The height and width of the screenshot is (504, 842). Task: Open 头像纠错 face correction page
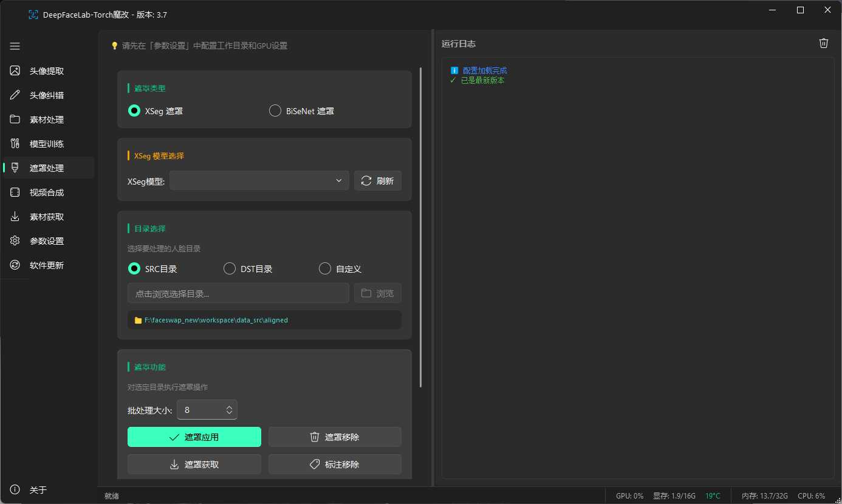click(x=47, y=95)
